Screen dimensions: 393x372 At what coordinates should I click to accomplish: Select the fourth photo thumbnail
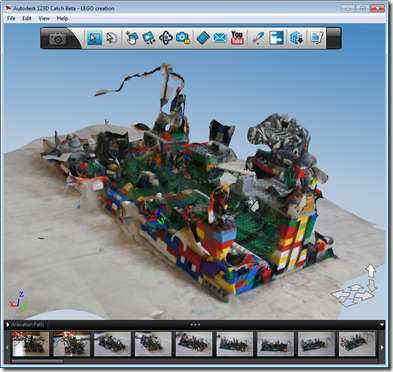pos(153,344)
